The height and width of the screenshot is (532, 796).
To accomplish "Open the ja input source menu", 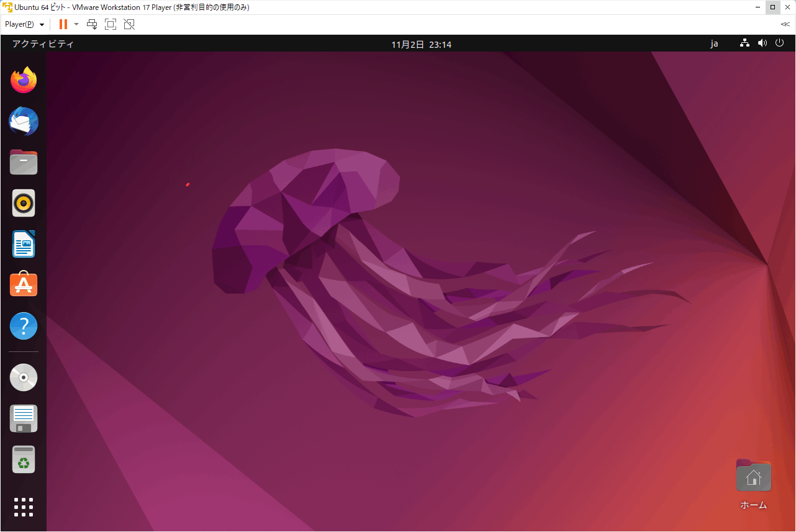I will point(714,44).
